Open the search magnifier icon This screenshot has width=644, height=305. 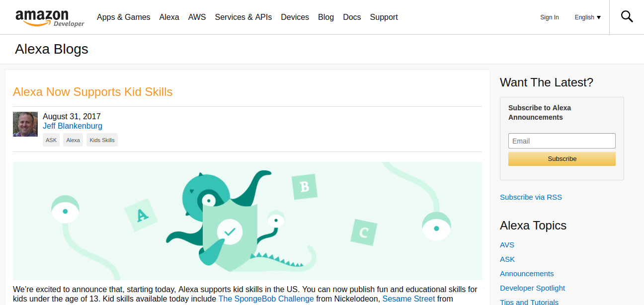[627, 17]
